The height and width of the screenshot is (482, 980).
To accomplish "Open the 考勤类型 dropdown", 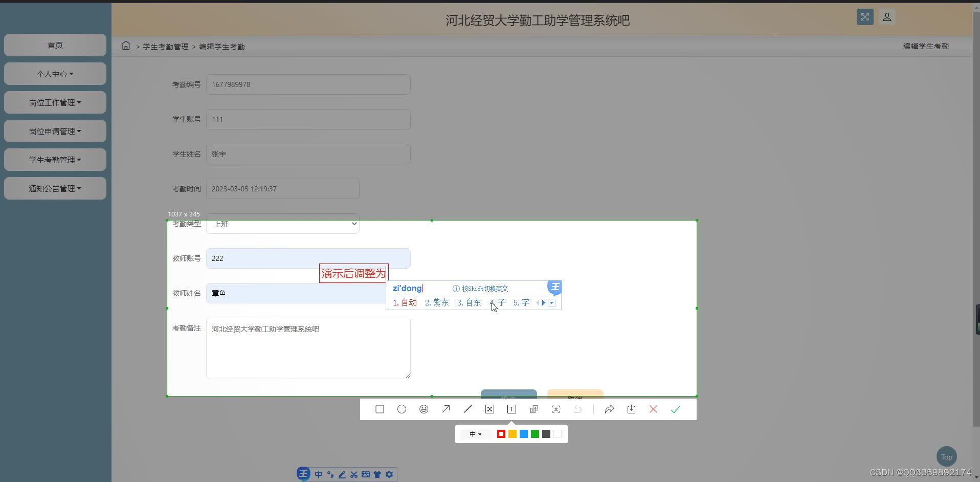I will tap(283, 224).
